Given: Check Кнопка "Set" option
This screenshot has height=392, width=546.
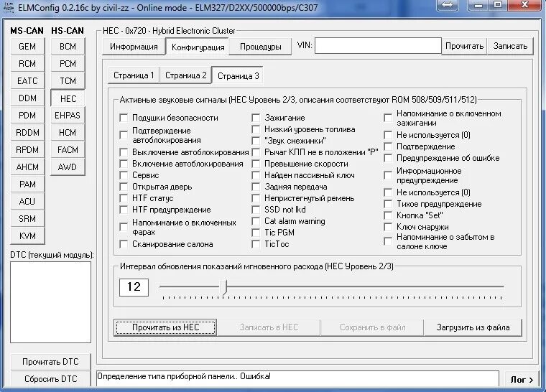Looking at the screenshot, I should coord(388,215).
